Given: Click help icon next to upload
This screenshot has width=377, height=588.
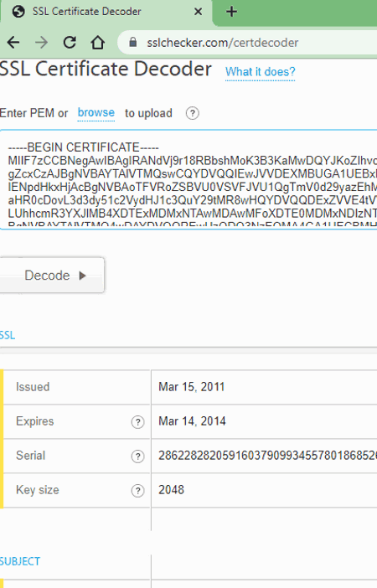Looking at the screenshot, I should (193, 113).
